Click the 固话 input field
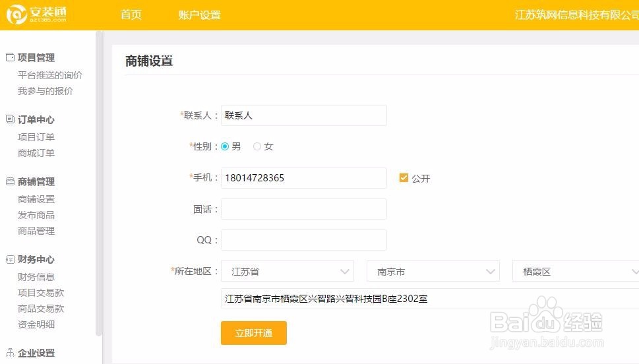Screen dimensions: 639x364 [x=303, y=208]
